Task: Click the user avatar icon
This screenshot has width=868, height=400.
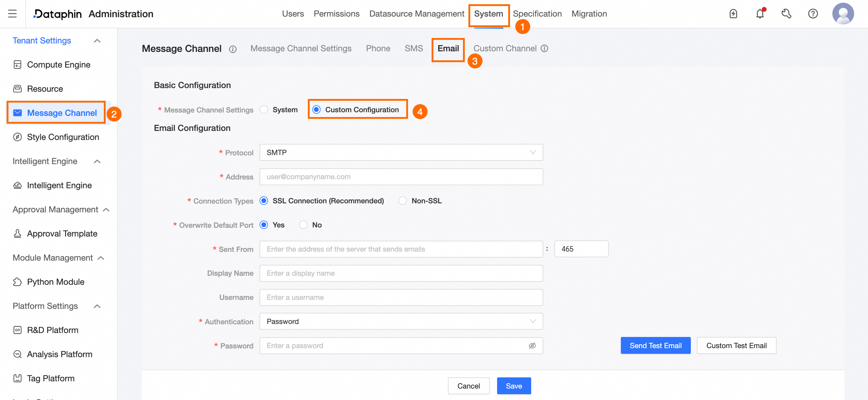Action: click(x=843, y=14)
